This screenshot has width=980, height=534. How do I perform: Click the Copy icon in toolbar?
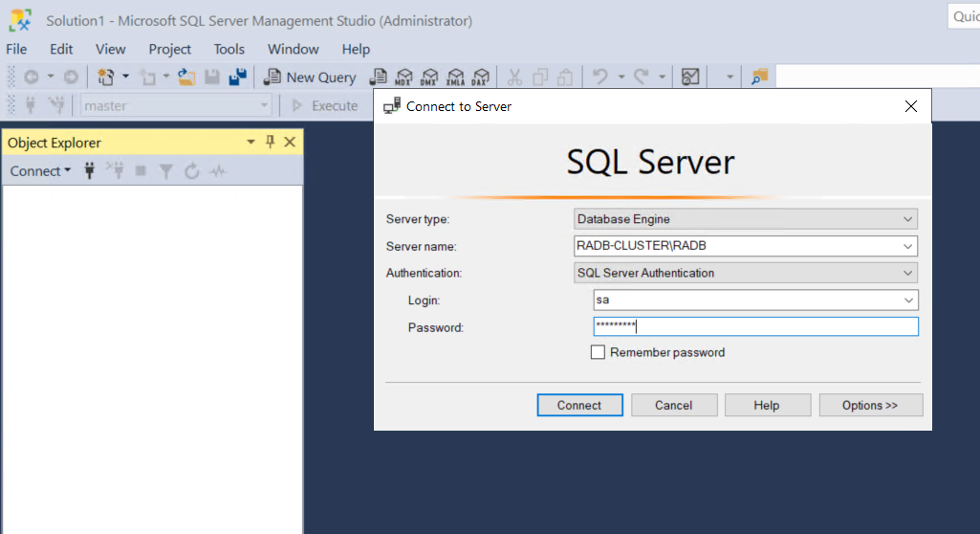tap(540, 77)
